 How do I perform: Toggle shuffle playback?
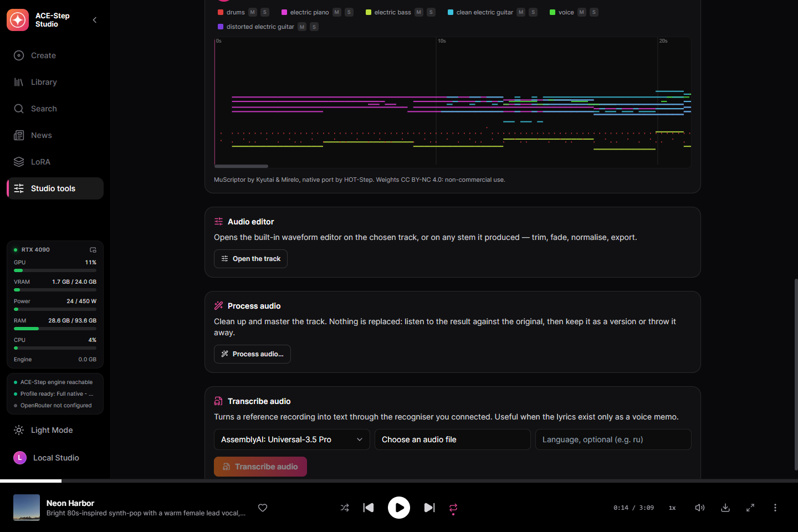tap(345, 508)
